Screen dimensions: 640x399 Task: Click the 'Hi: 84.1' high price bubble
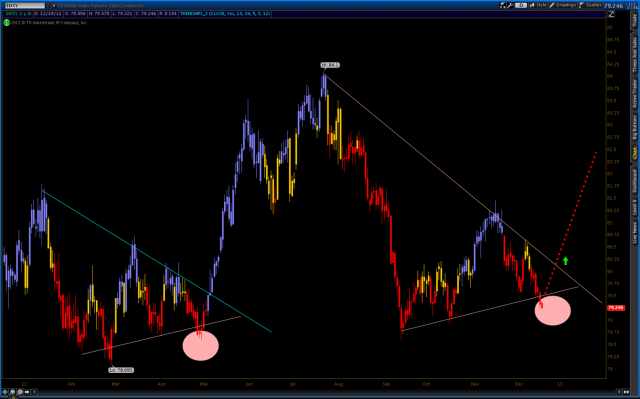330,65
